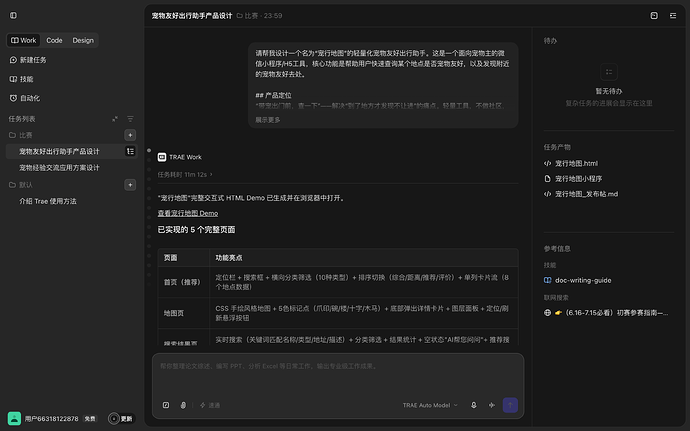Send the message with the arrow button
The height and width of the screenshot is (431, 690).
[510, 405]
